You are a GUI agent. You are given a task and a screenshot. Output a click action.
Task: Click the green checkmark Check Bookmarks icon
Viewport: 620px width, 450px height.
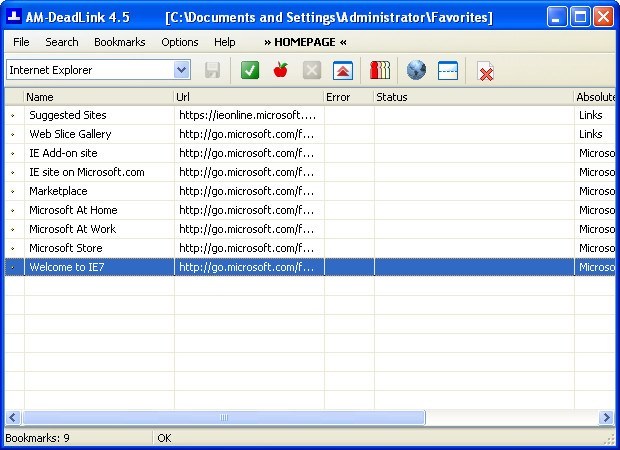pyautogui.click(x=250, y=71)
